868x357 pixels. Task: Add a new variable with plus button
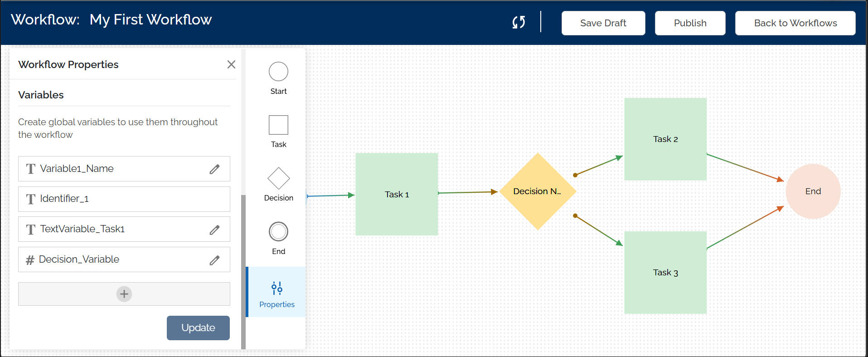pos(124,294)
